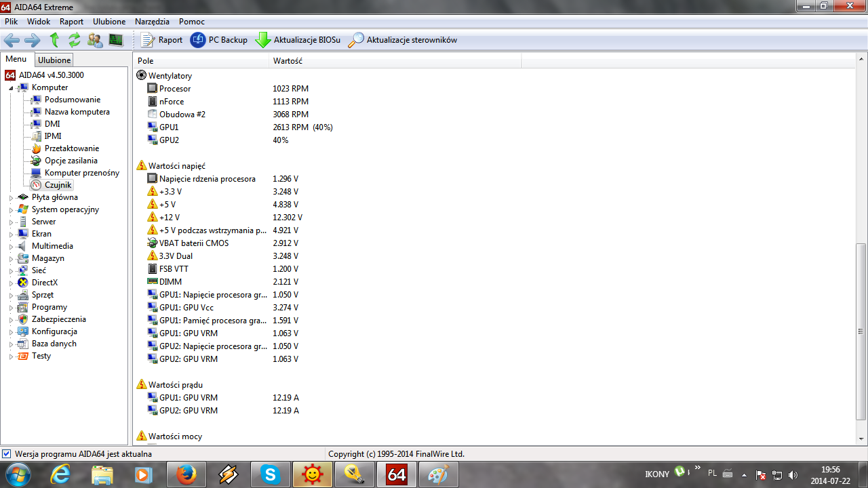The image size is (868, 488).
Task: Select Opcje zasilania tree item
Action: [71, 161]
